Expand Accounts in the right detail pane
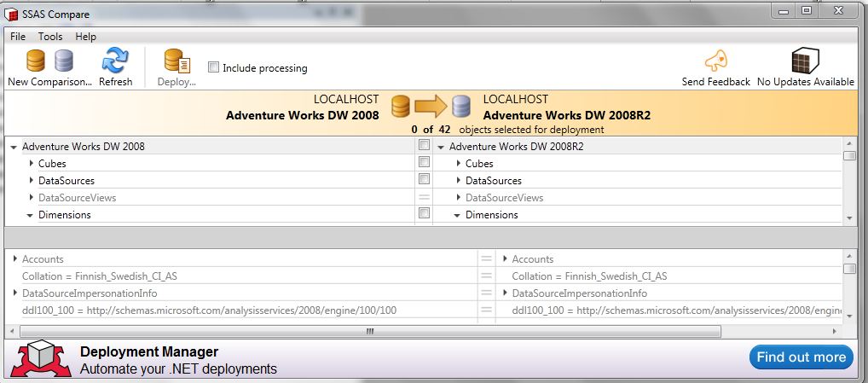This screenshot has height=383, width=868. tap(505, 258)
